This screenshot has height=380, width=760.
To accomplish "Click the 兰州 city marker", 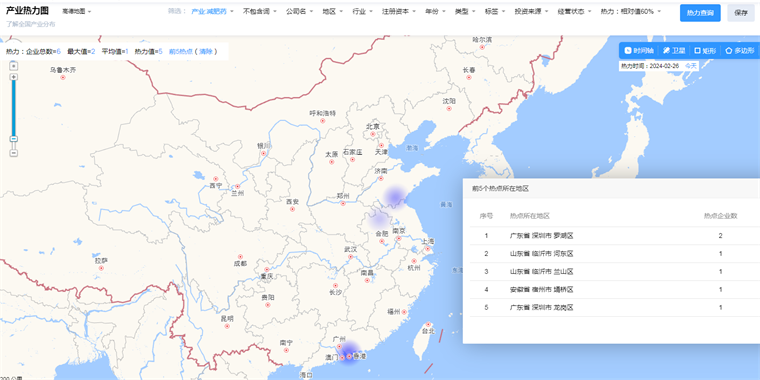I will 238,186.
